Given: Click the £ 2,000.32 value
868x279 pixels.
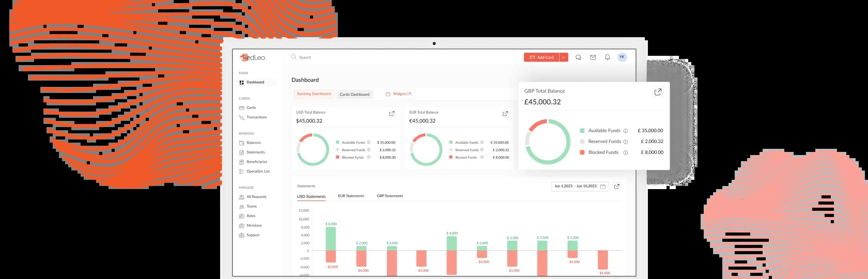Looking at the screenshot, I should 652,141.
